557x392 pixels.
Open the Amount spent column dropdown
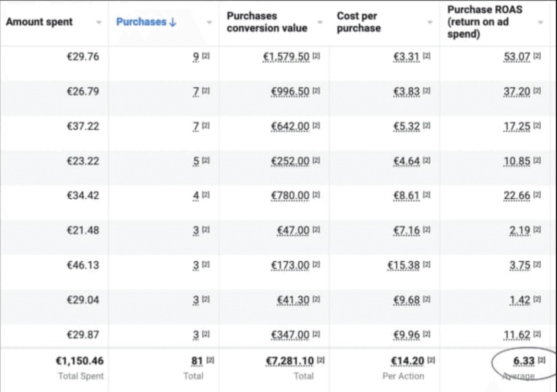(99, 22)
